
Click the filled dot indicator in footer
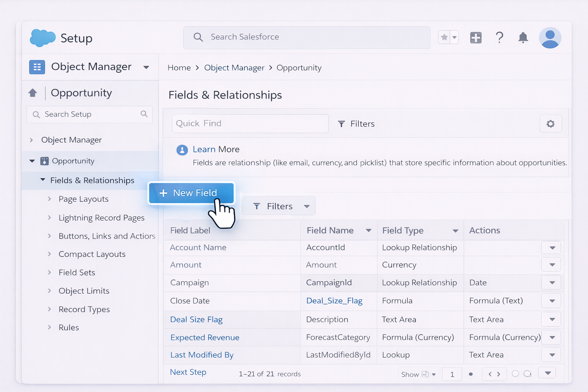[x=470, y=374]
